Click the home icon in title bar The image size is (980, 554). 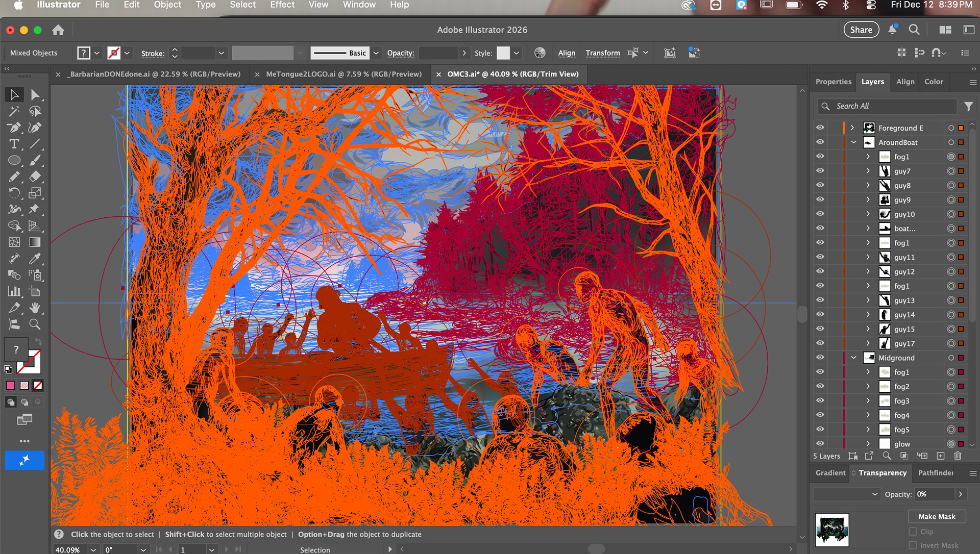(x=58, y=30)
